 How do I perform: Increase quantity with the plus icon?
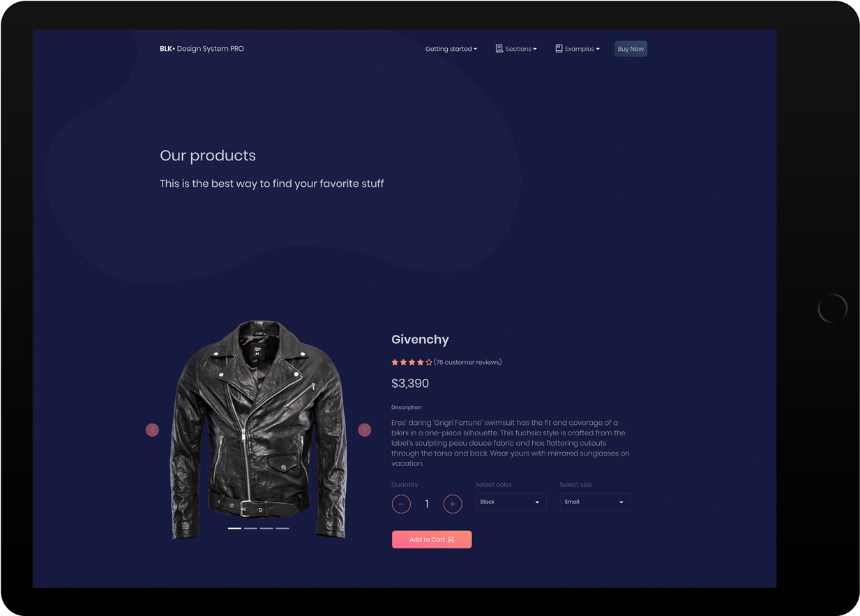(x=453, y=504)
